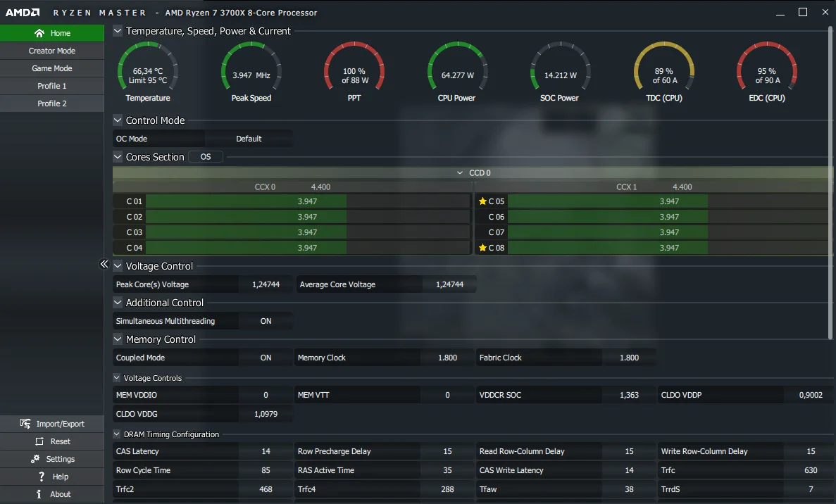Click core C 06 frequency bar
The height and width of the screenshot is (504, 836).
click(x=669, y=217)
